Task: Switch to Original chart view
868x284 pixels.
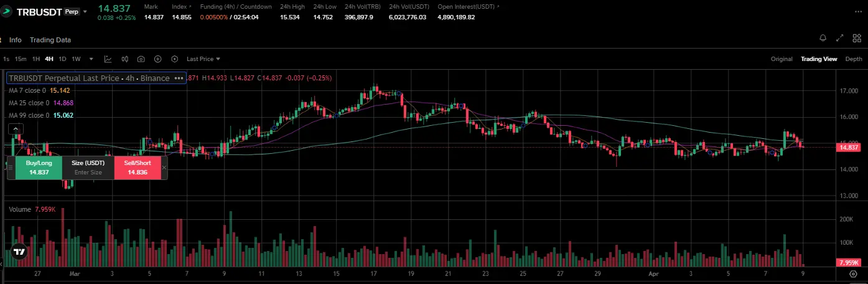Action: pyautogui.click(x=782, y=59)
